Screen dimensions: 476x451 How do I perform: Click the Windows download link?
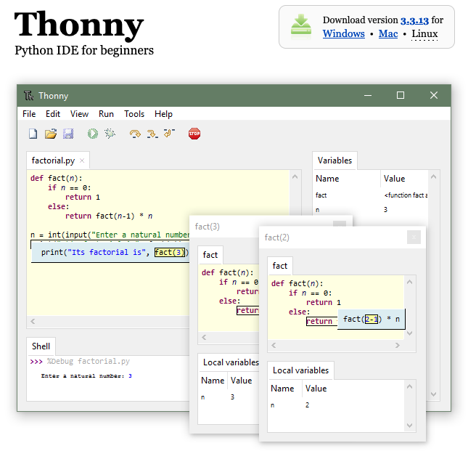pyautogui.click(x=344, y=33)
